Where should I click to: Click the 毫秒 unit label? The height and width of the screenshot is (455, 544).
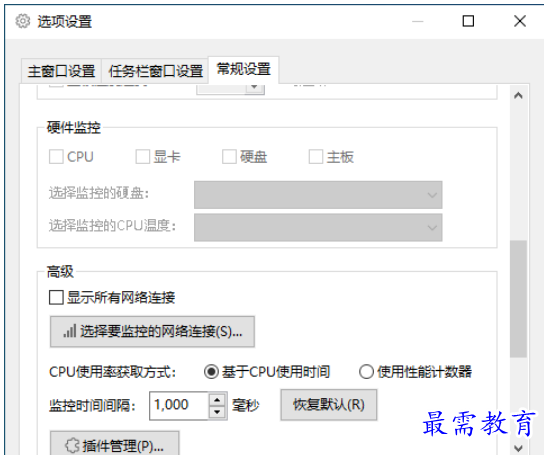246,405
